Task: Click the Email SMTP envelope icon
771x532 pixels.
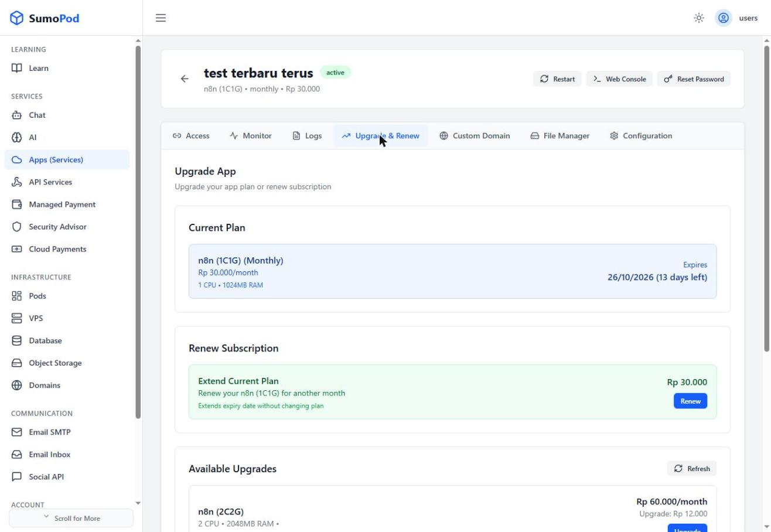Action: click(x=16, y=432)
